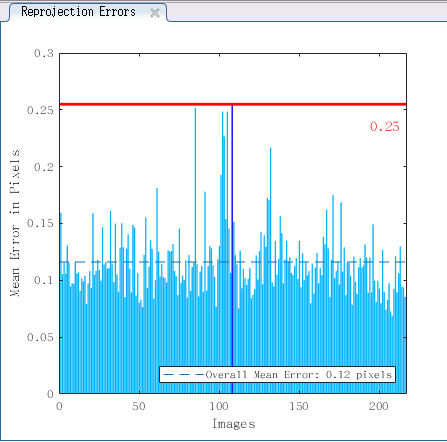447x442 pixels.
Task: Click the 100 tick label on x-axis
Action: pos(219,406)
